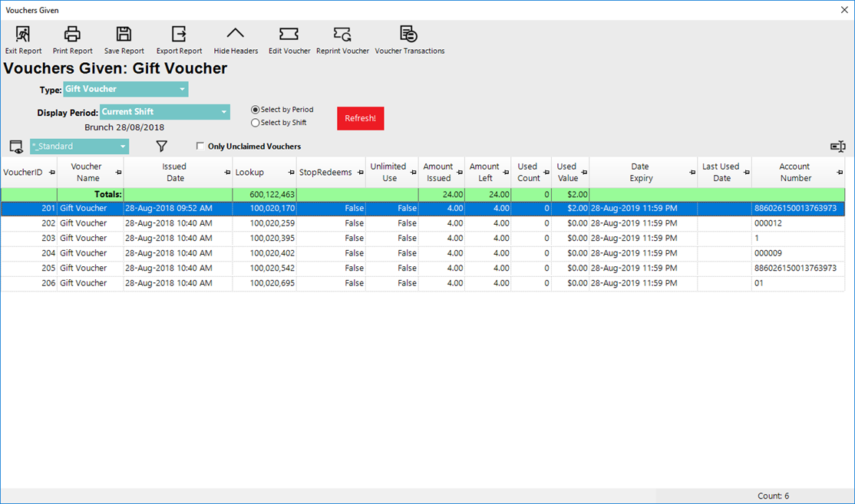855x504 pixels.
Task: Click the Account Number column header
Action: pyautogui.click(x=795, y=172)
